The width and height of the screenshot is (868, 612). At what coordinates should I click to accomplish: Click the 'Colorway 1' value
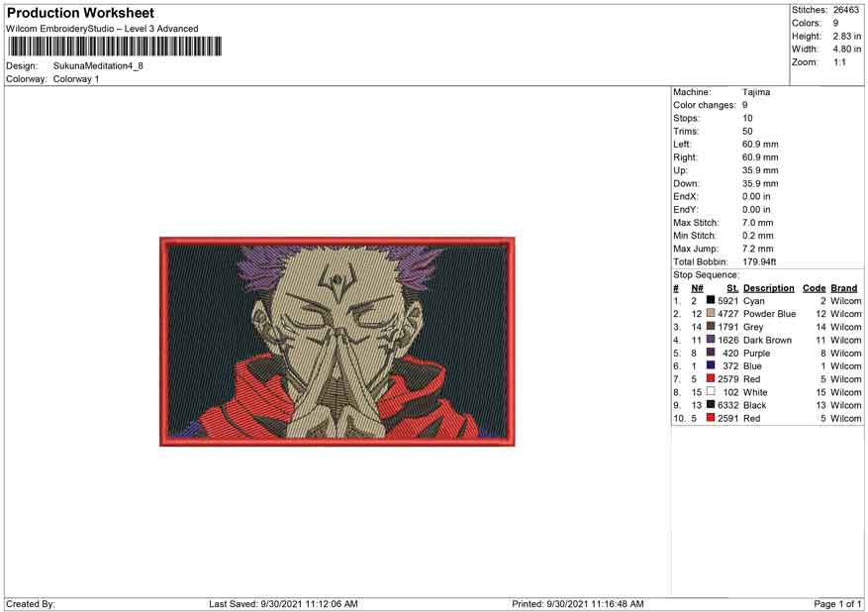[76, 79]
